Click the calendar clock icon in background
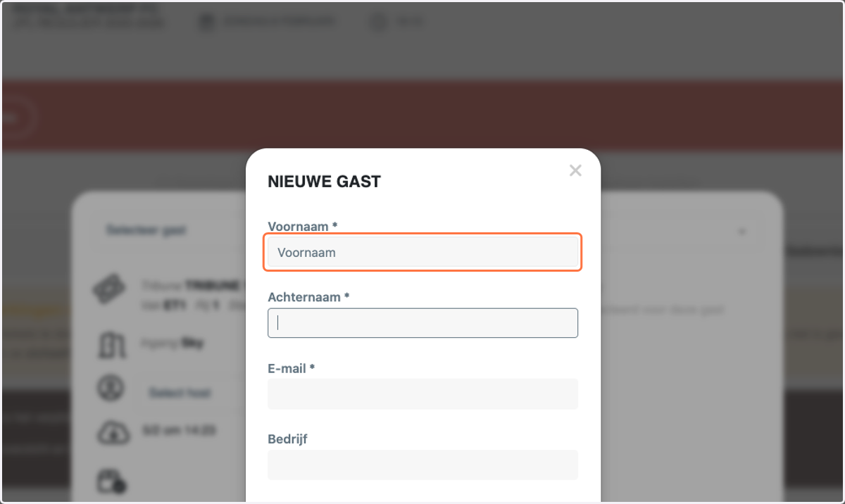This screenshot has height=504, width=845. pos(111,481)
